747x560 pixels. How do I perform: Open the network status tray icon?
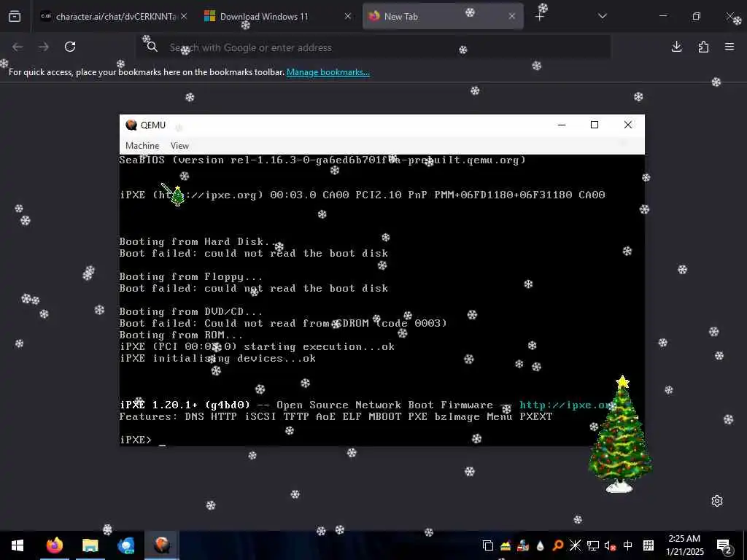coord(592,545)
